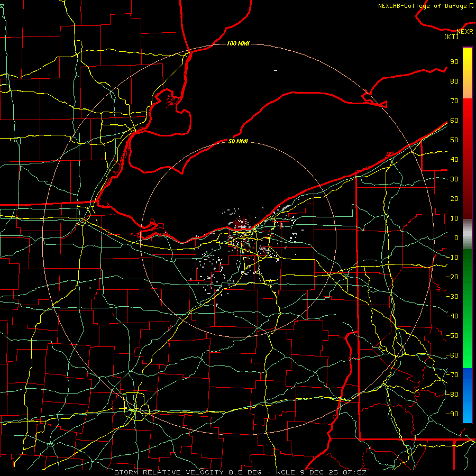Click the -30 value on the velocity scale
The width and height of the screenshot is (476, 476).
click(452, 297)
